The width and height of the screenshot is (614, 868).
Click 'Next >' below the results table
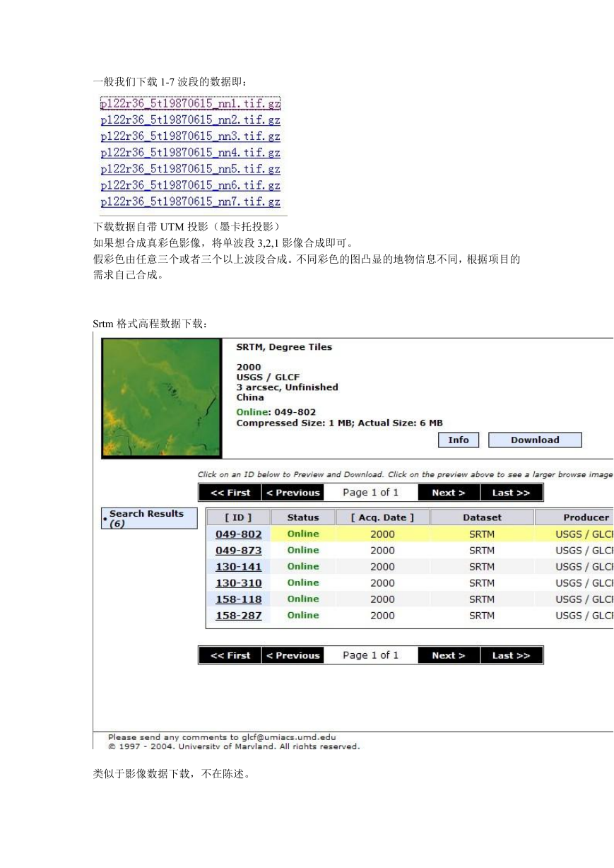coord(449,655)
